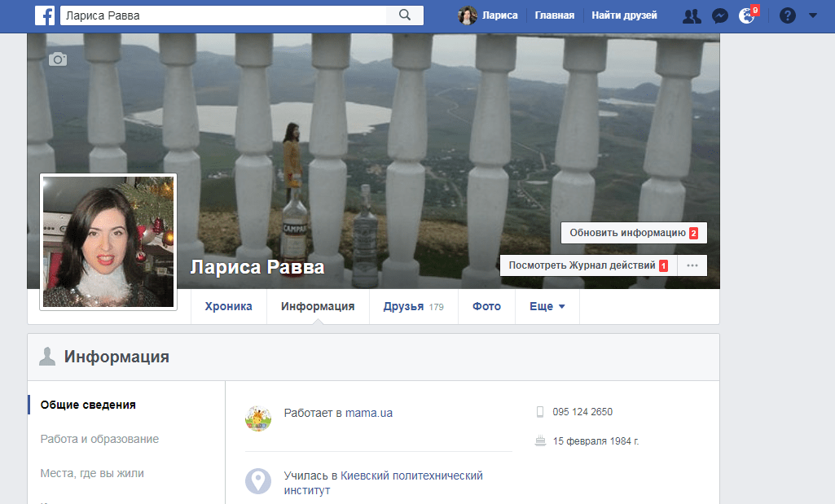Select Работа и образование in sidebar
The width and height of the screenshot is (835, 504).
(x=99, y=439)
